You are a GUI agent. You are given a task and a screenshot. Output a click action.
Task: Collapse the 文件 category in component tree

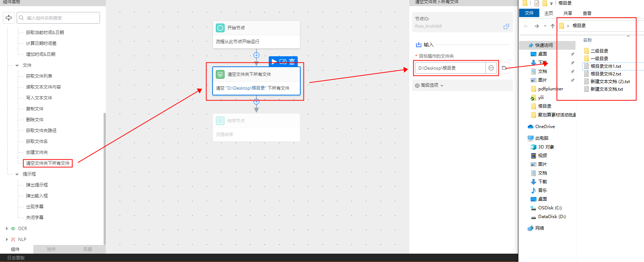tap(17, 65)
